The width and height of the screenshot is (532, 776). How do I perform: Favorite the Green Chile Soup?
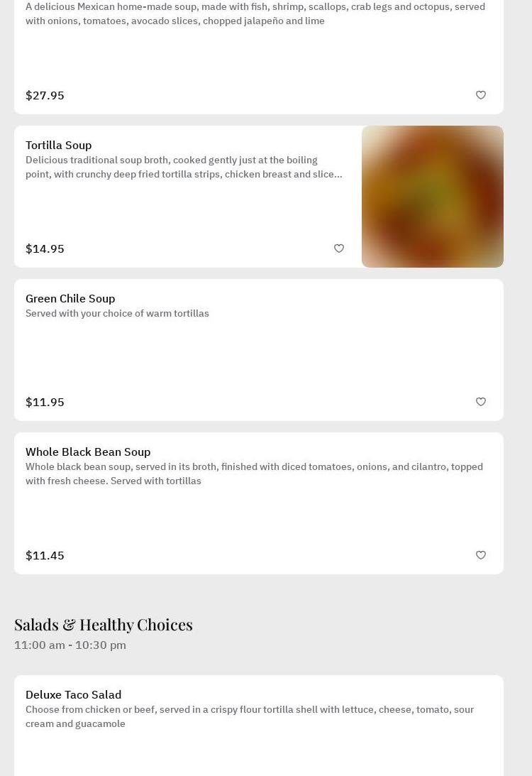click(481, 402)
